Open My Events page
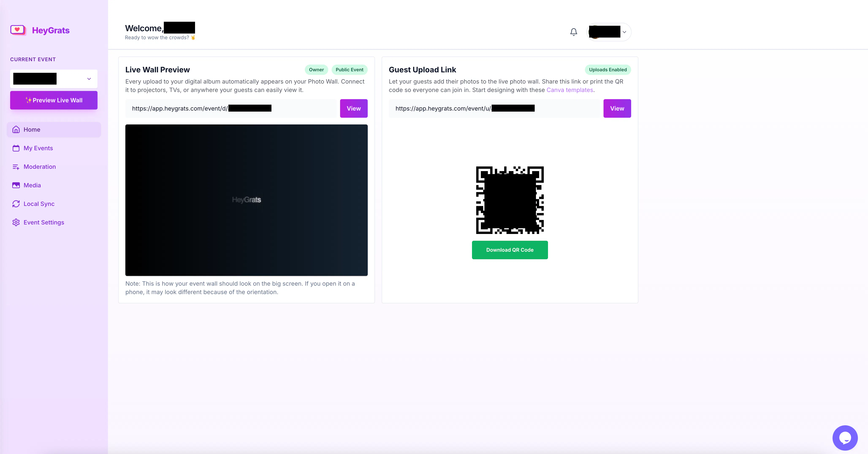Viewport: 868px width, 454px height. point(54,148)
